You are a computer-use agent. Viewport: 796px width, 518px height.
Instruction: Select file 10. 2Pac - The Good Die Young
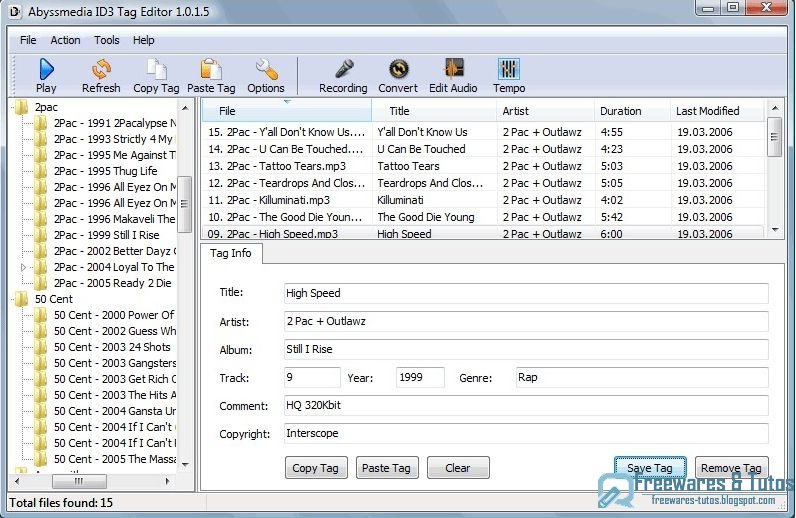point(483,217)
